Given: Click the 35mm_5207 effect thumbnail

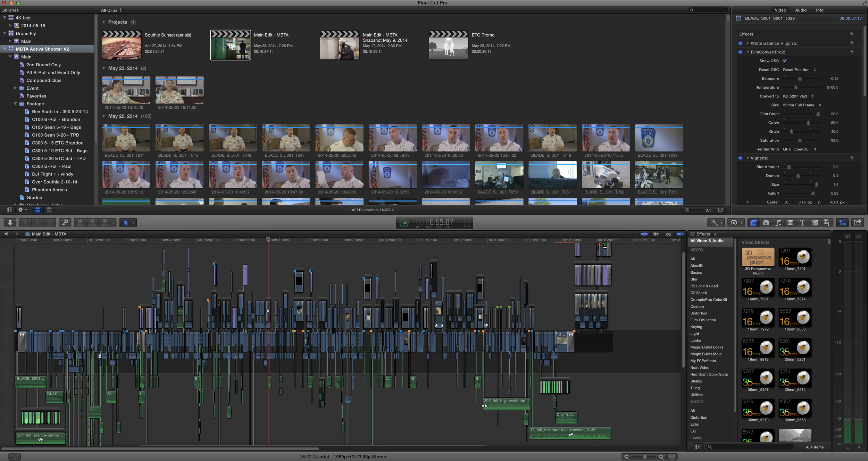Looking at the screenshot, I should tap(758, 378).
